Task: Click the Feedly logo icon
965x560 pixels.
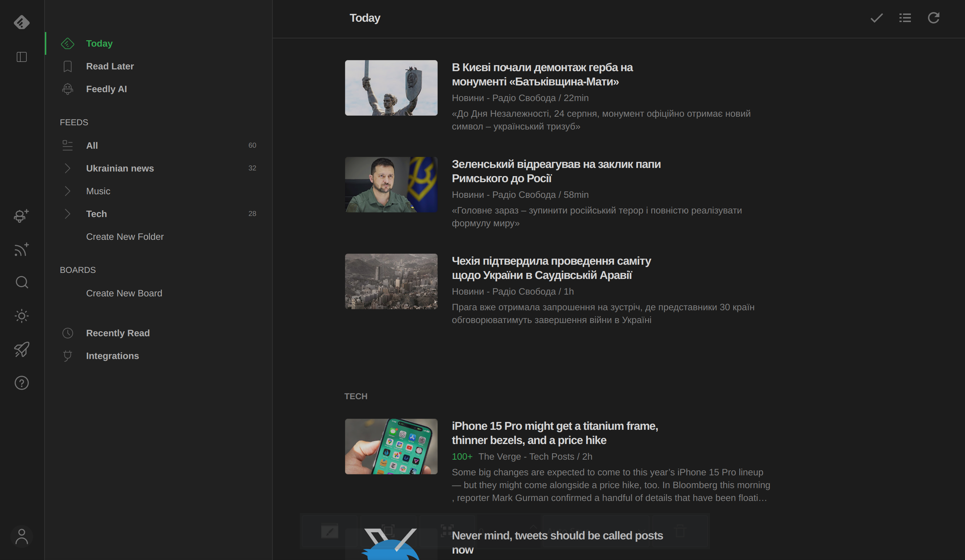Action: coord(21,22)
